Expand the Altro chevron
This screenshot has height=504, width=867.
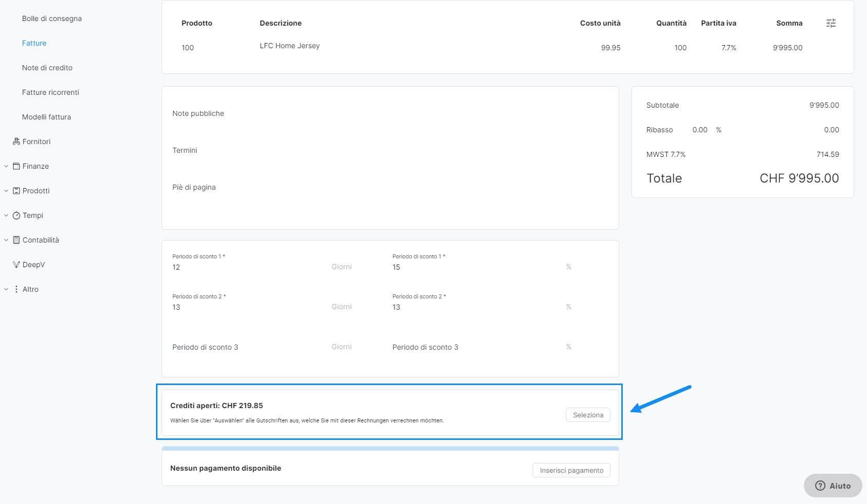(6, 289)
